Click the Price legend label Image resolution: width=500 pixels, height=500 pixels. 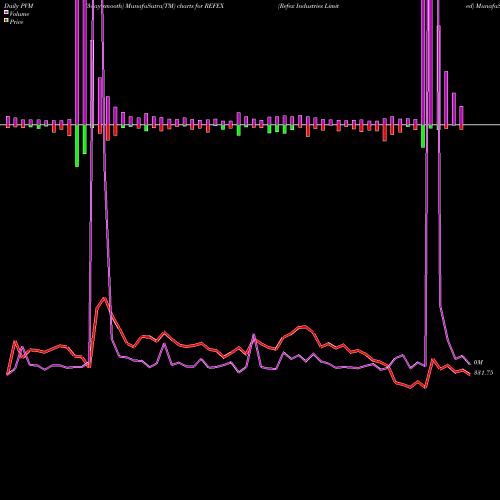click(x=16, y=22)
